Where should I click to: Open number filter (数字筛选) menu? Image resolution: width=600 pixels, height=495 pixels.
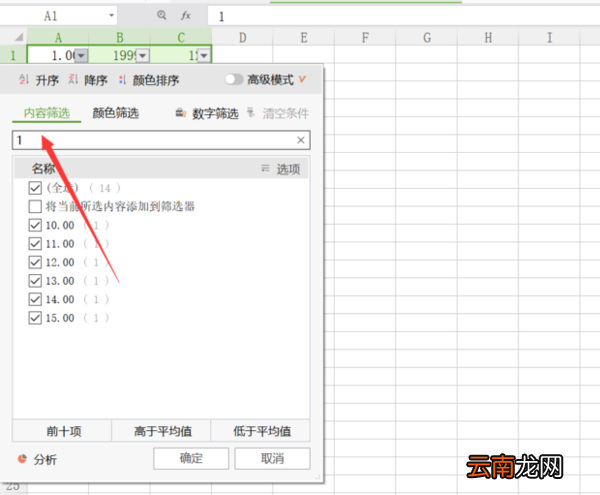tap(215, 113)
